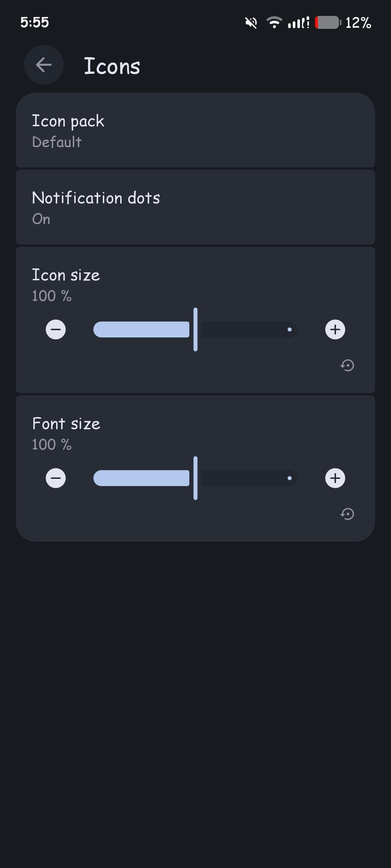The height and width of the screenshot is (868, 391).
Task: Reset icon size to default
Action: [347, 365]
